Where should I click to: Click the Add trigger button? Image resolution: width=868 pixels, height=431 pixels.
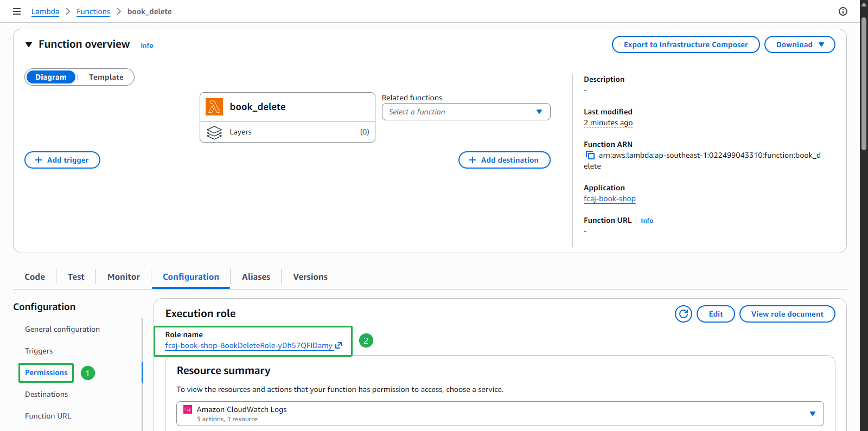(x=62, y=160)
